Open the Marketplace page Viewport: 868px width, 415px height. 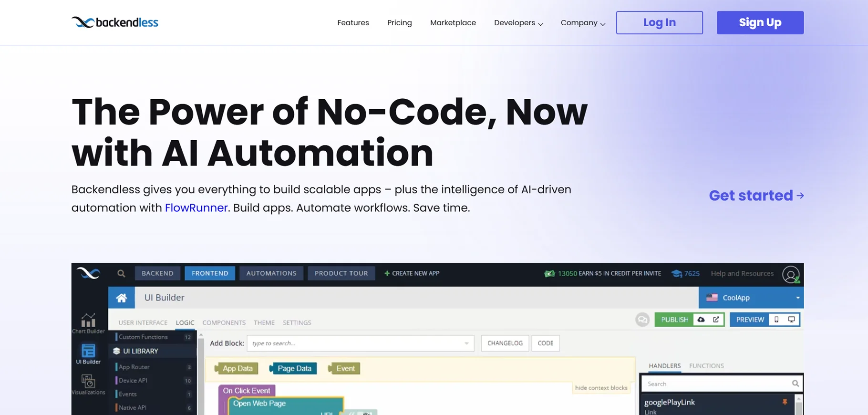[x=453, y=23]
